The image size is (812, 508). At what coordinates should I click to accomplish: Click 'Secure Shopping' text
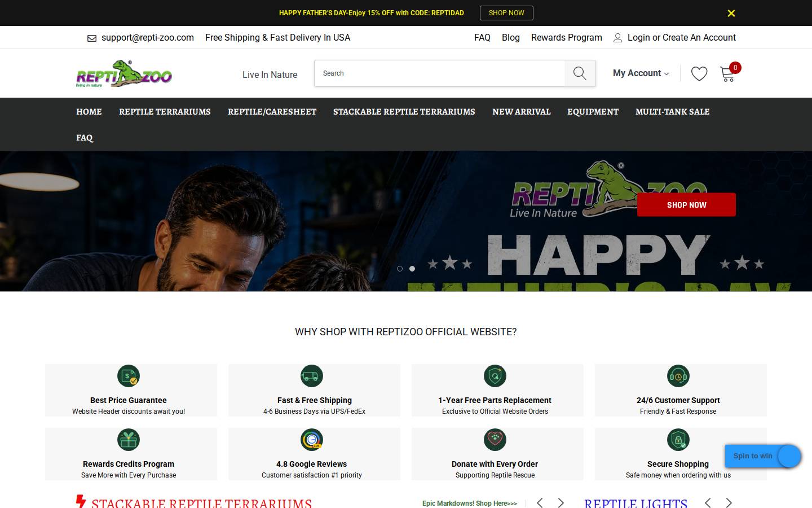[678, 464]
